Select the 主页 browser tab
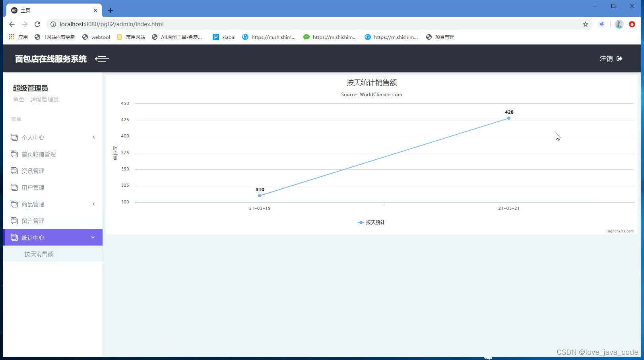644x360 pixels. pyautogui.click(x=54, y=10)
